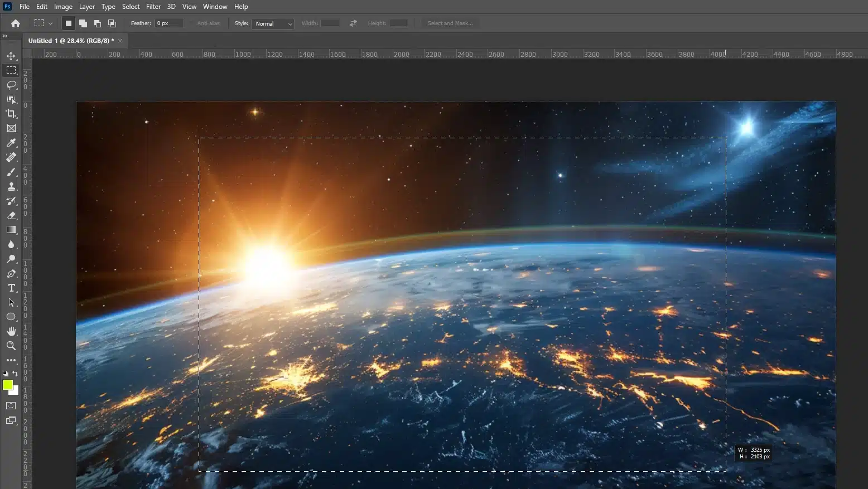Select the Eyedropper tool

click(x=11, y=143)
